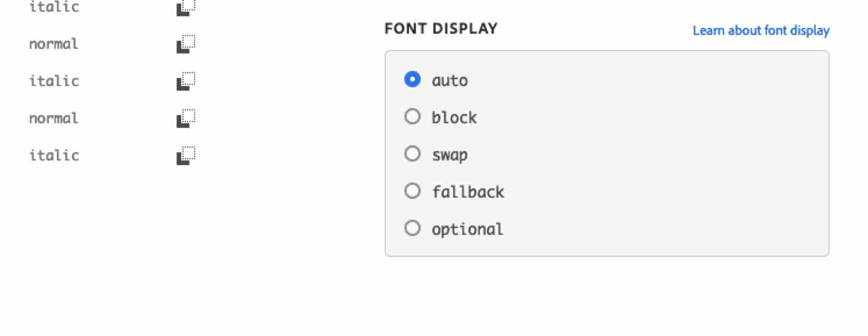Click the swap option label text
This screenshot has width=868, height=336.
coord(449,155)
